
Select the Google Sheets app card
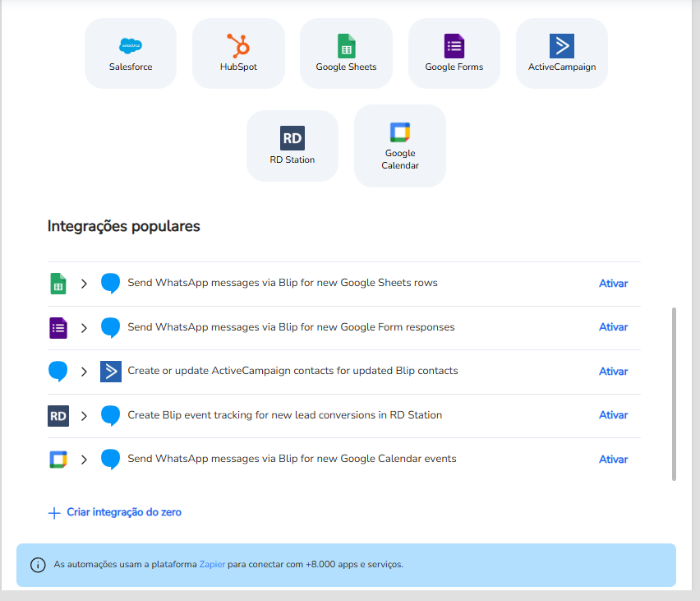(346, 53)
